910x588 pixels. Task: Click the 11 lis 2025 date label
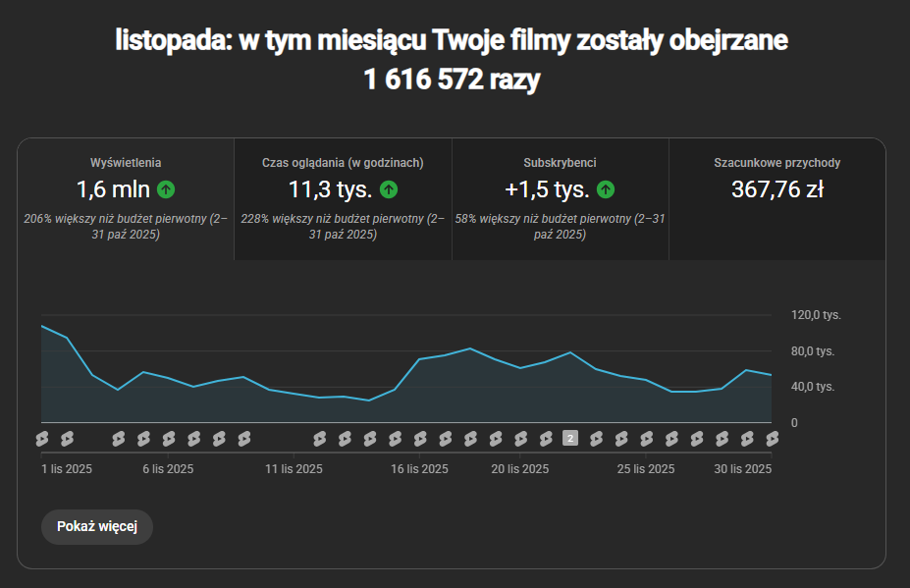[294, 469]
